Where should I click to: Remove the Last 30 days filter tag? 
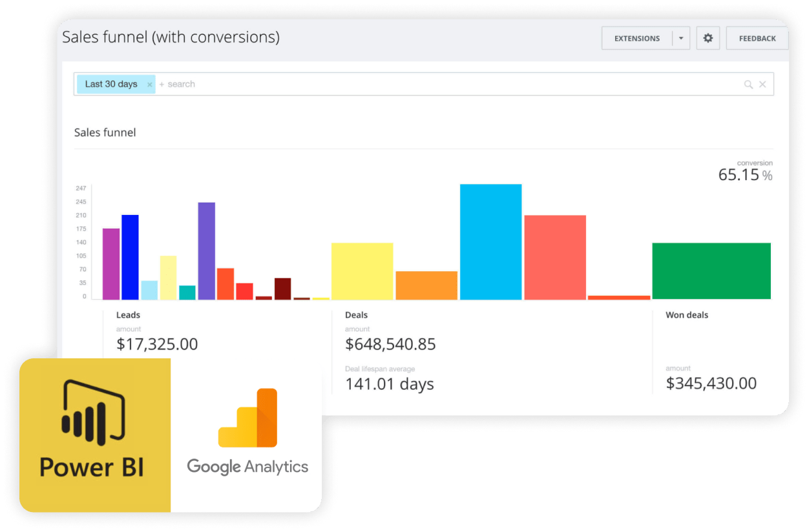149,85
